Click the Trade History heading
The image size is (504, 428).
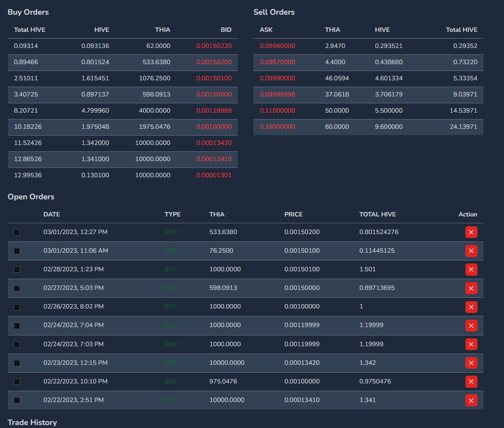coord(32,423)
